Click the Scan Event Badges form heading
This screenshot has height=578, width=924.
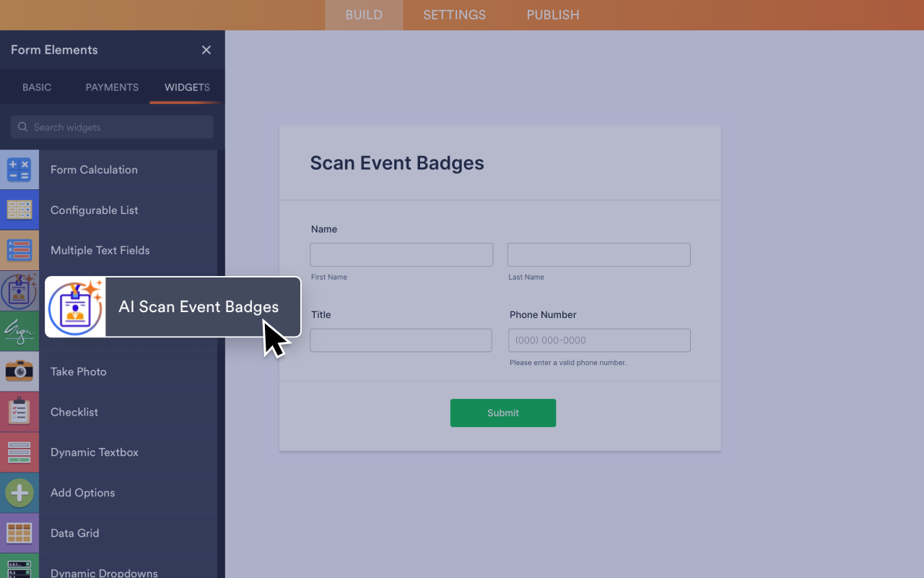click(x=397, y=163)
